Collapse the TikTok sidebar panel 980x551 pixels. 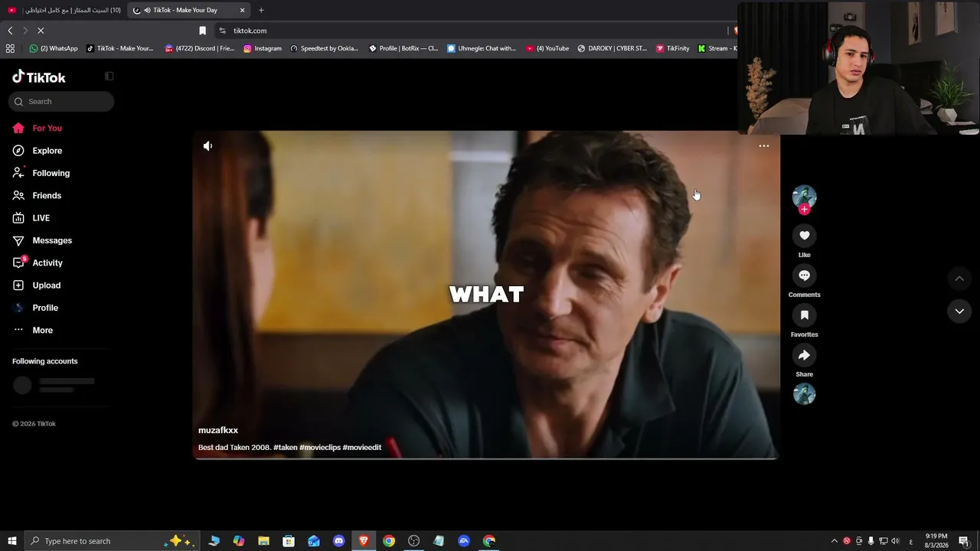[109, 77]
